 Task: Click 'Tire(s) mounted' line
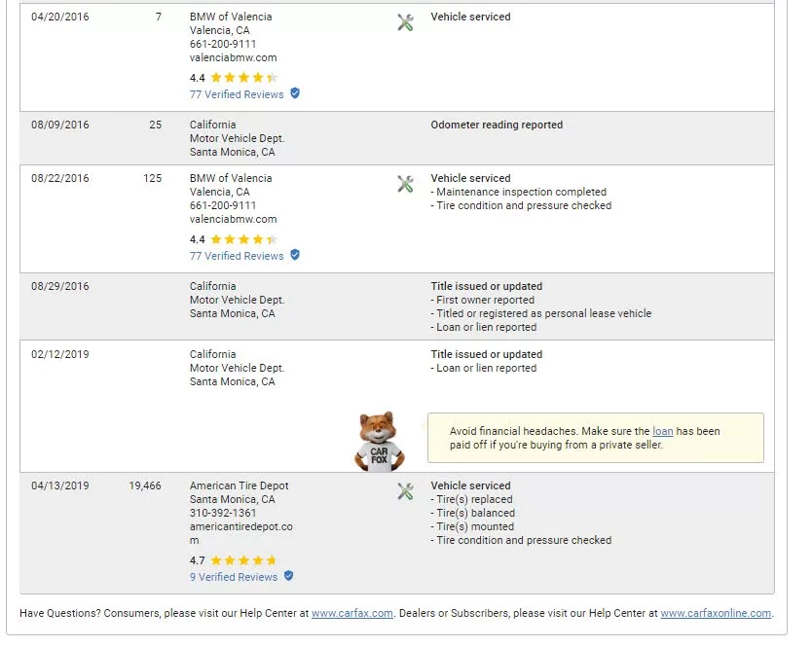click(472, 526)
